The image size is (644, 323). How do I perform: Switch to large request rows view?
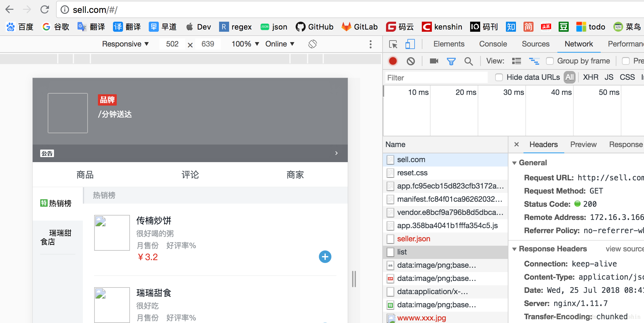click(x=517, y=61)
